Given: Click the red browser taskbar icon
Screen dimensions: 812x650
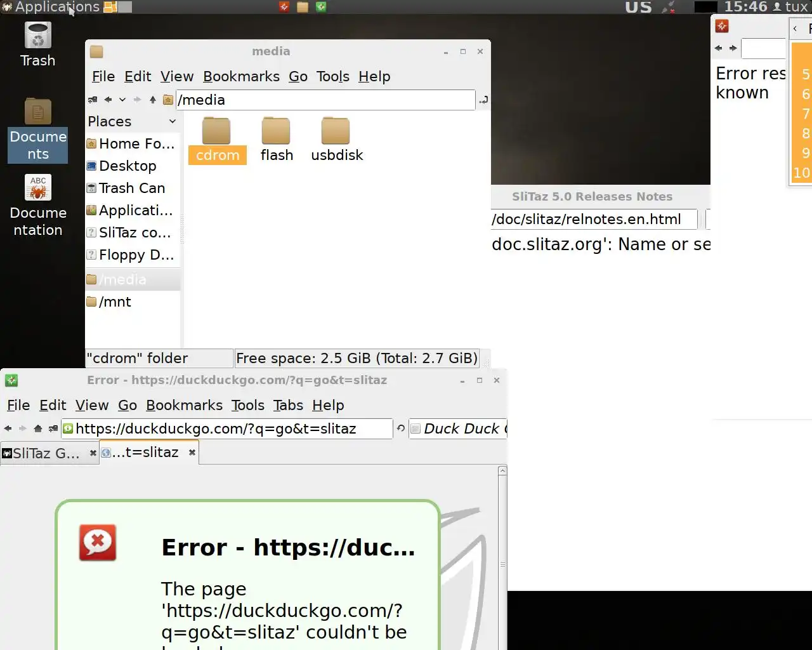Looking at the screenshot, I should (x=284, y=7).
